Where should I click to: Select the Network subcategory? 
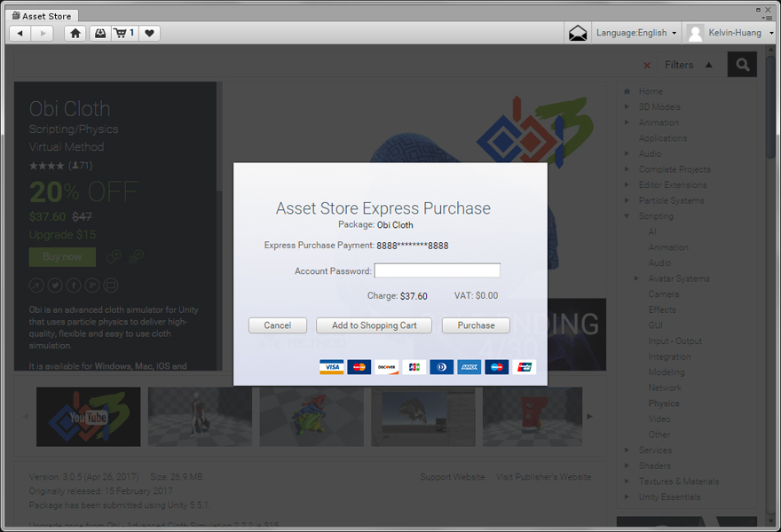click(x=665, y=387)
